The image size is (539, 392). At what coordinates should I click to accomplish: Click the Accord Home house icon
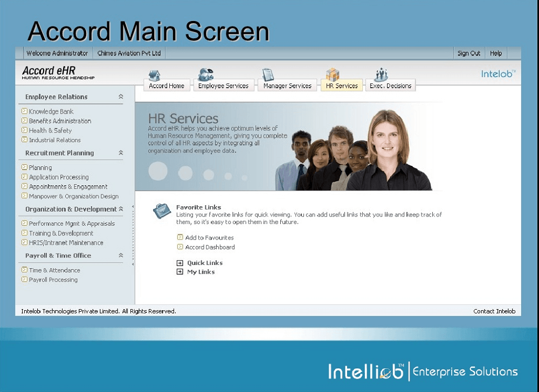pyautogui.click(x=154, y=75)
